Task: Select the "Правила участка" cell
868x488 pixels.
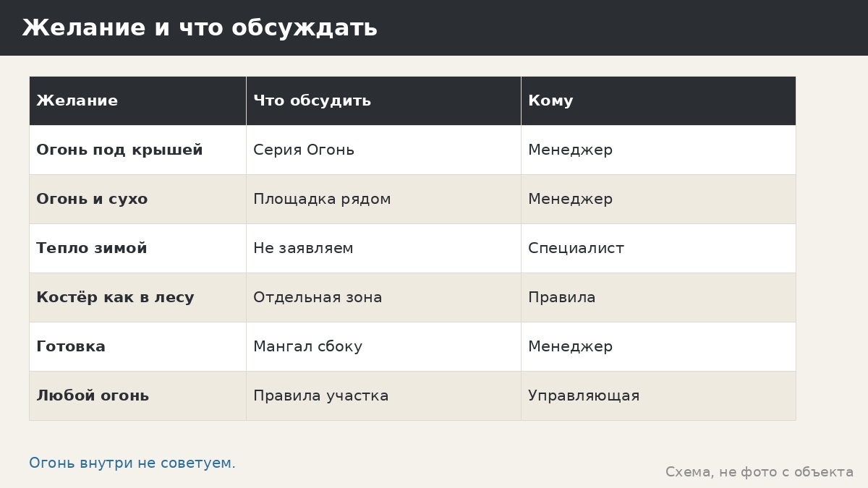Action: tap(383, 395)
